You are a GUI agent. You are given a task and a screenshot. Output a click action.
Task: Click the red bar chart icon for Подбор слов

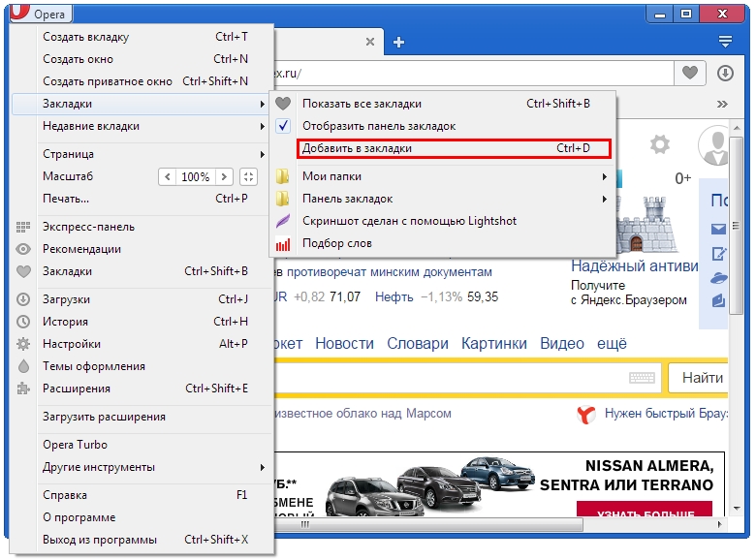point(283,244)
